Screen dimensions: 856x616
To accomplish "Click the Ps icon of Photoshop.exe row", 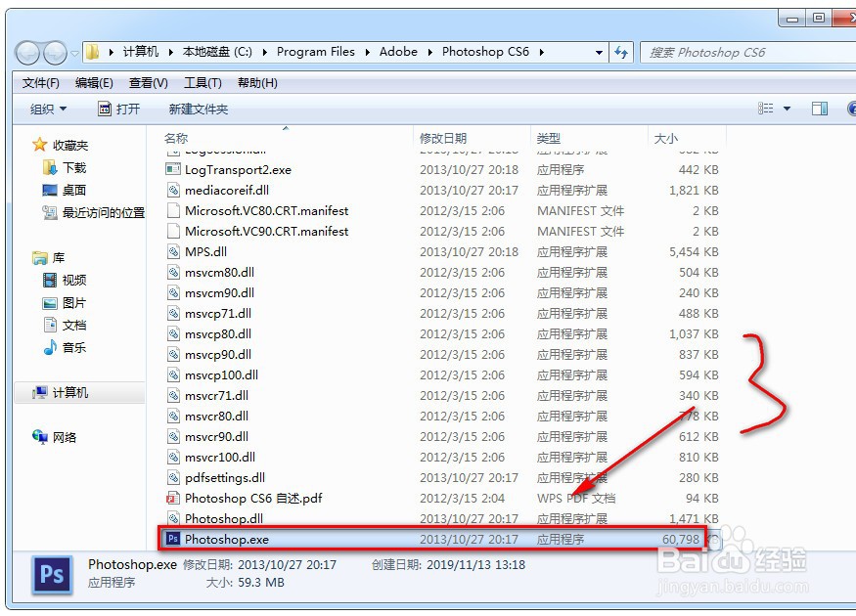I will (173, 539).
